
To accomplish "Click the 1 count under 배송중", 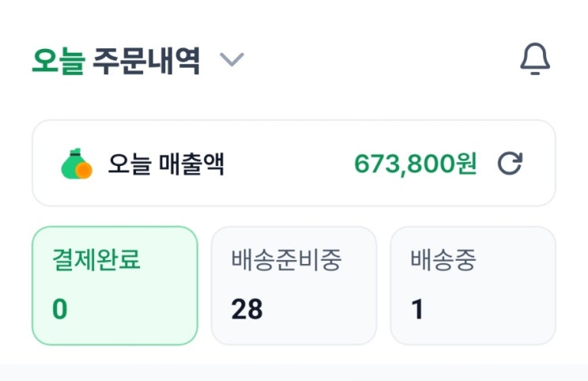I will [x=417, y=309].
